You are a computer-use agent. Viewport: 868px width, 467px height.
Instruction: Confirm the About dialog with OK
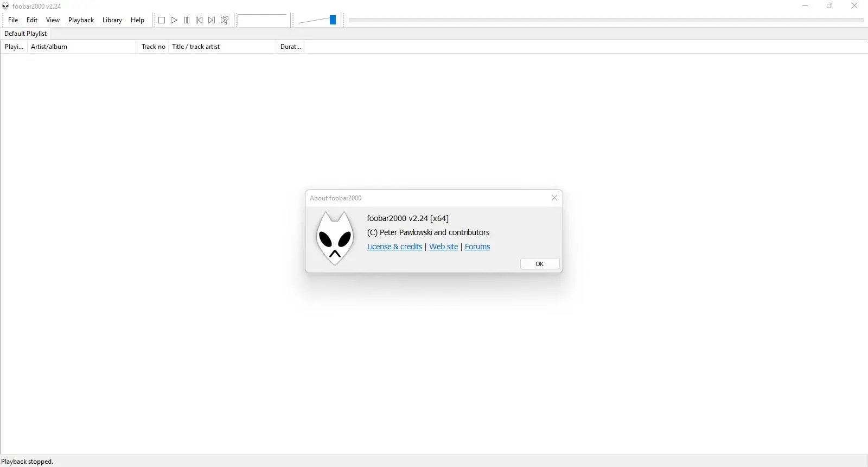(x=540, y=264)
